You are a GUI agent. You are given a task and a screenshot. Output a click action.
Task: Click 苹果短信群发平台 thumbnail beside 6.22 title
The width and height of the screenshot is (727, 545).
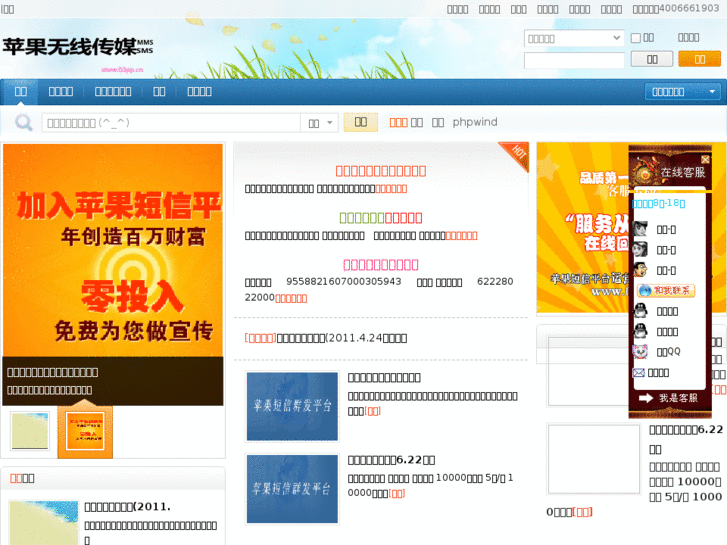[292, 489]
